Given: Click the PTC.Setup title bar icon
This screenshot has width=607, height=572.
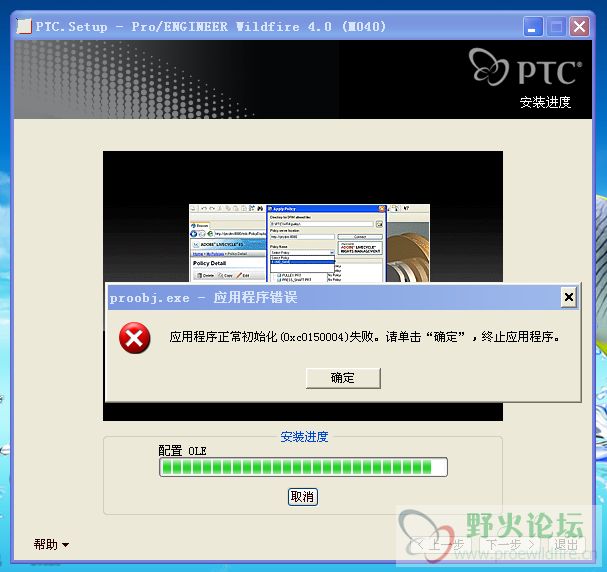Looking at the screenshot, I should pos(24,26).
